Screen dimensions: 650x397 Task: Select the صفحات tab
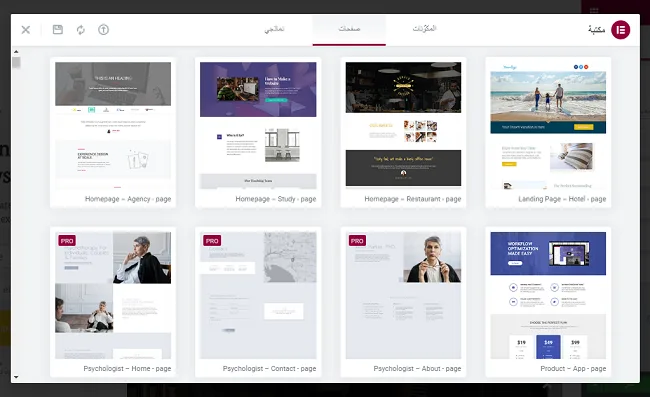[349, 30]
